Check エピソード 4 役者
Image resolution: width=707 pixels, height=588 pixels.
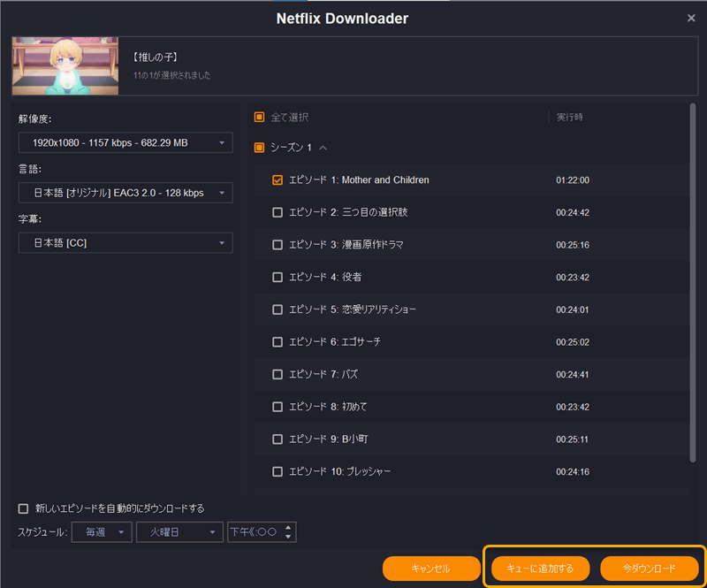(277, 277)
